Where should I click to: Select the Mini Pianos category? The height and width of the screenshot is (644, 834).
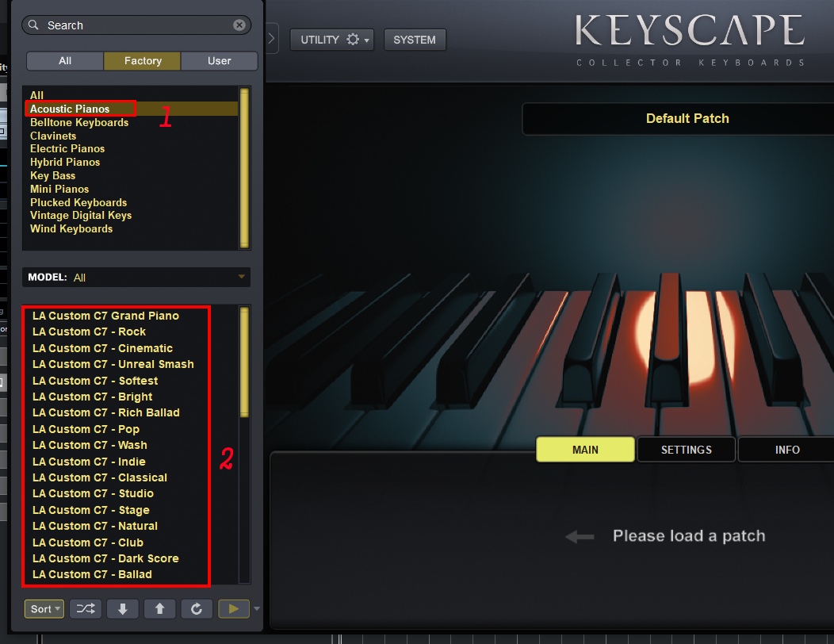coord(59,189)
